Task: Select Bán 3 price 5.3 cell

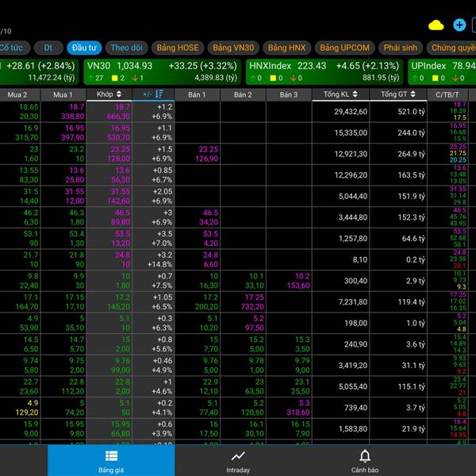Action: (x=304, y=403)
